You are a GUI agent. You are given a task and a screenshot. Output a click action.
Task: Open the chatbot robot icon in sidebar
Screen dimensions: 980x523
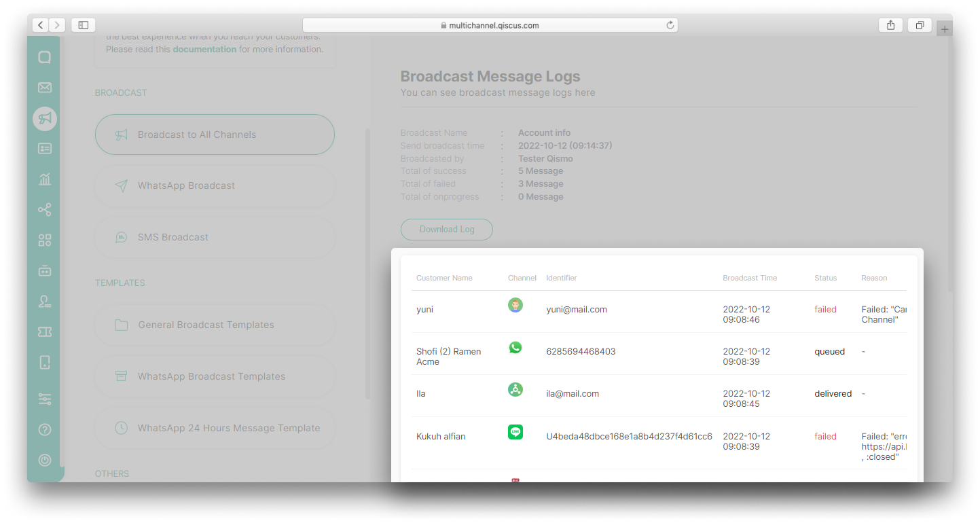(x=45, y=271)
